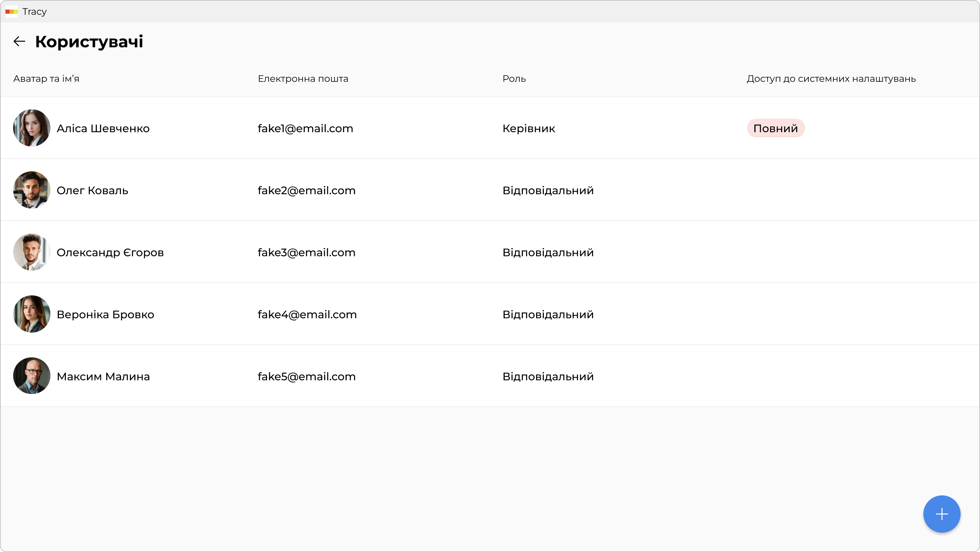The image size is (980, 552).
Task: Click Доступ до системних налаштувань header
Action: pyautogui.click(x=831, y=79)
